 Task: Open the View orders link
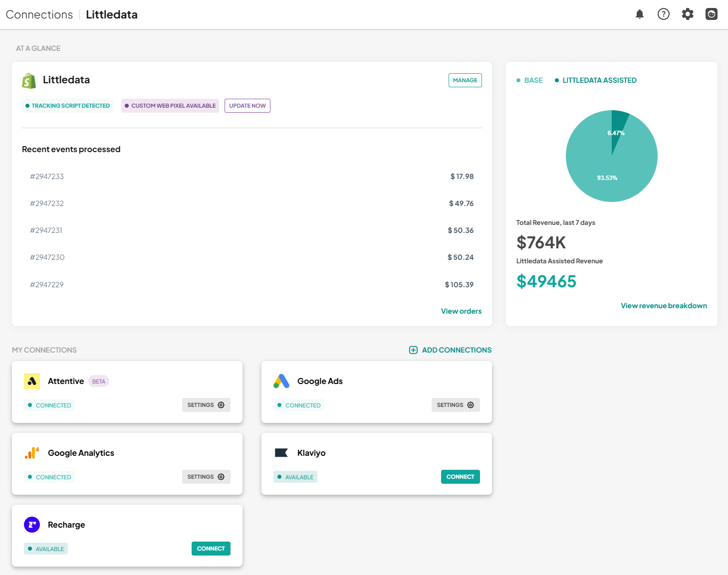(462, 311)
